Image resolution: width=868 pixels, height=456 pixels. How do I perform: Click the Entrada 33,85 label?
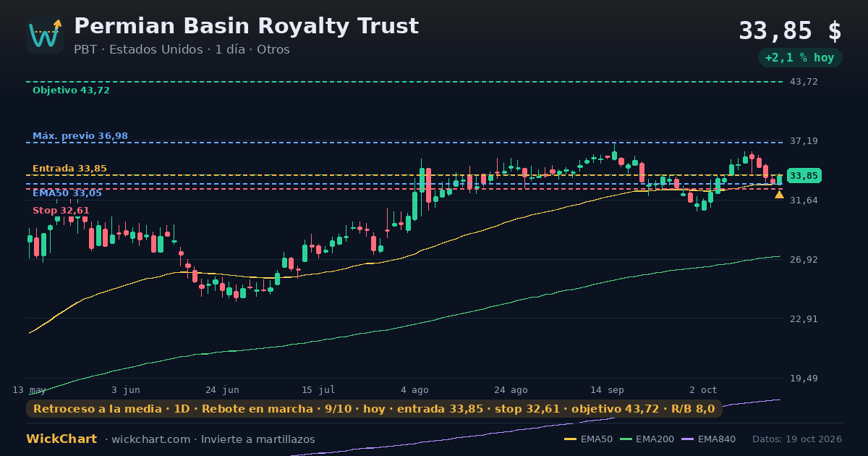[69, 169]
